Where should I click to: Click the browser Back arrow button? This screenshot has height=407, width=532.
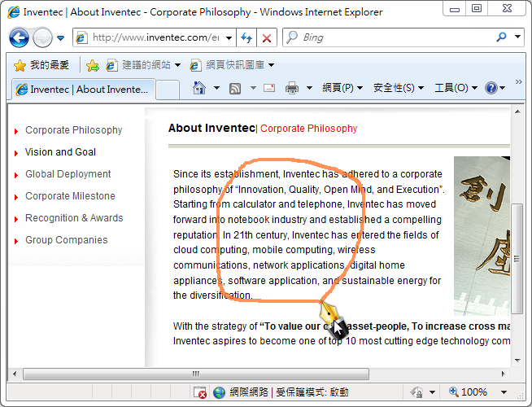19,37
